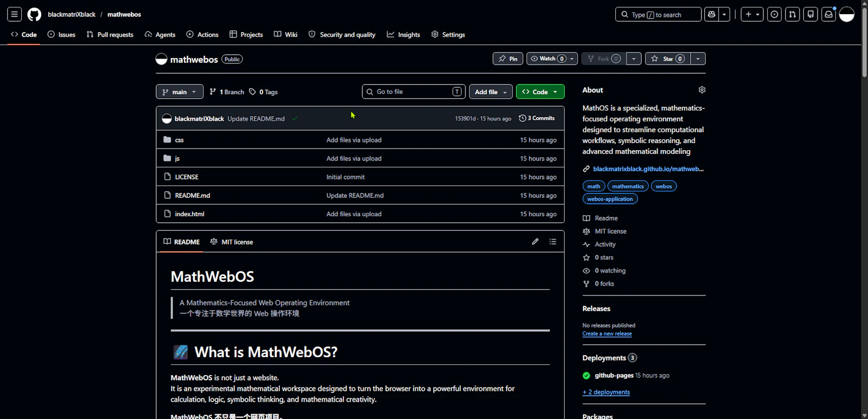868x419 pixels.
Task: Select the mathematics topic tag
Action: tap(628, 186)
